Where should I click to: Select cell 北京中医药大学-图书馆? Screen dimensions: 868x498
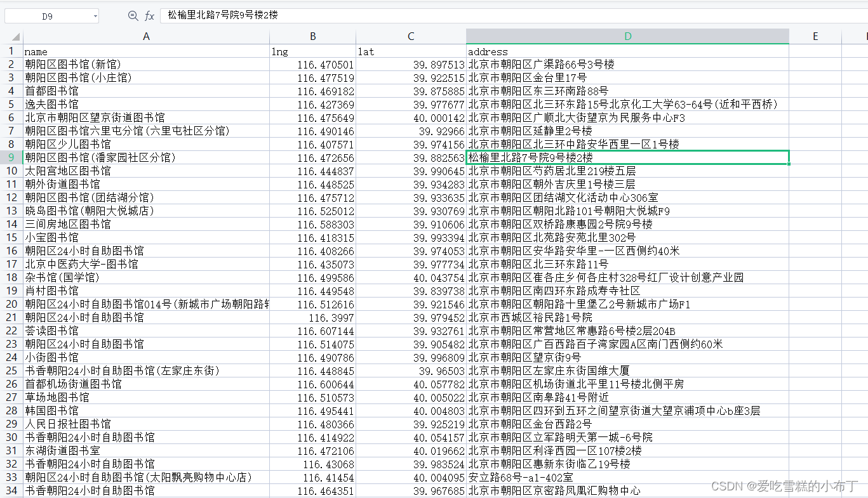pyautogui.click(x=146, y=264)
